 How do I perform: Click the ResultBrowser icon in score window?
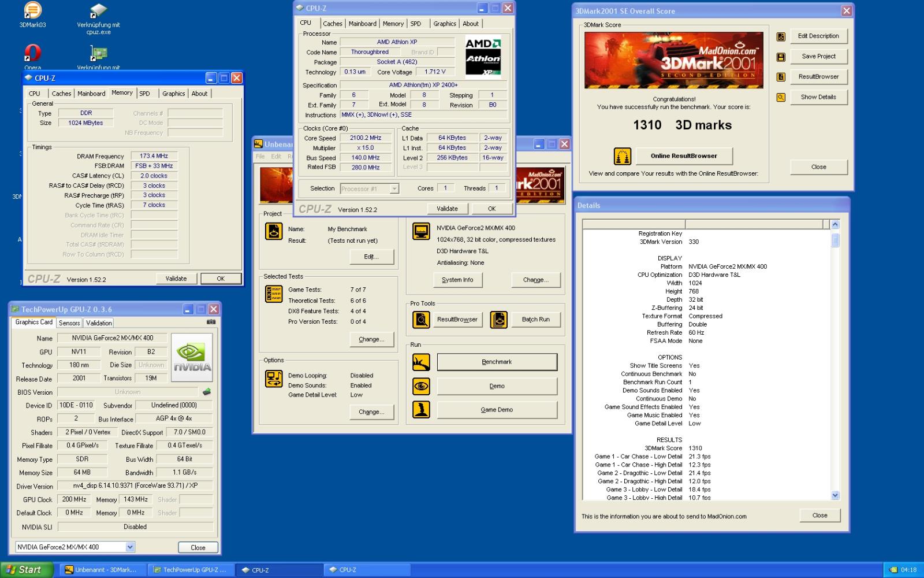click(781, 77)
